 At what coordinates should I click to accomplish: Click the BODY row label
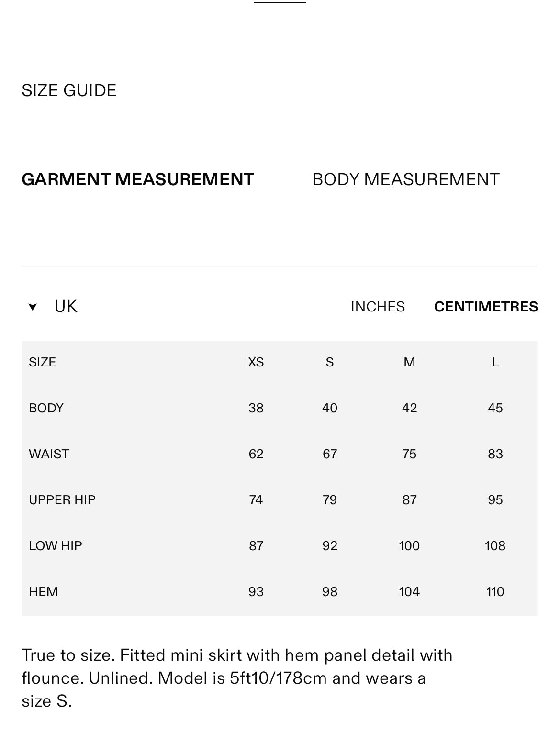(x=46, y=408)
